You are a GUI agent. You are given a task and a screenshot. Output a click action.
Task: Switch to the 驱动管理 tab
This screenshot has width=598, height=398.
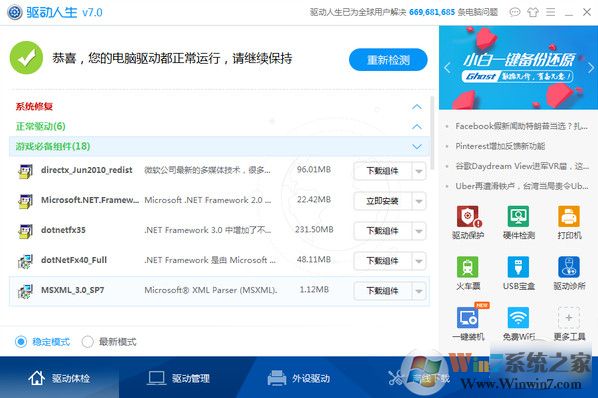[179, 378]
